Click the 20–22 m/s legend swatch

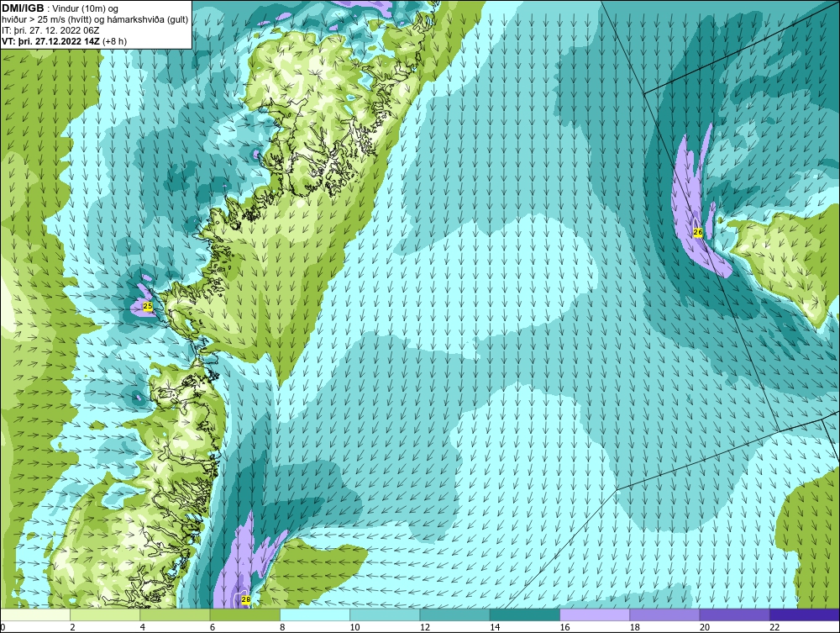735,615
